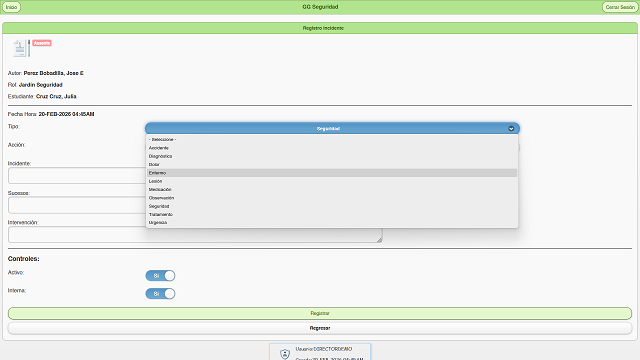The width and height of the screenshot is (640, 360).
Task: Pick Medicación from the Tipo list
Action: coord(332,189)
